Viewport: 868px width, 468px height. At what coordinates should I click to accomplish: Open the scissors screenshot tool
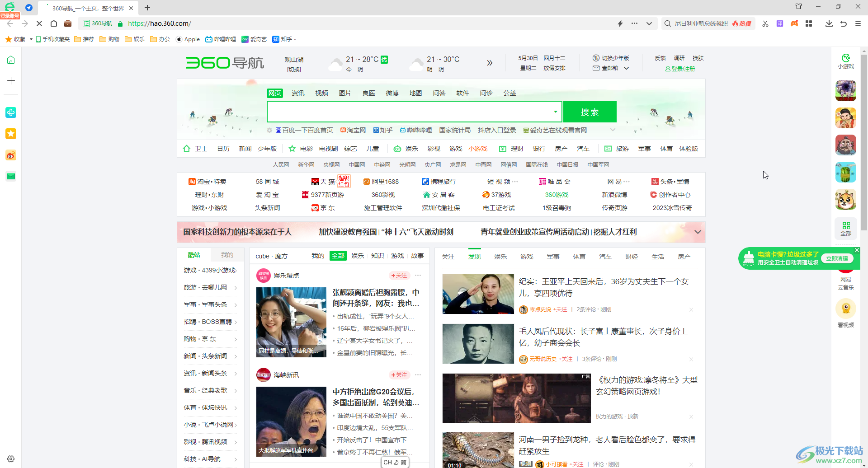[x=765, y=23]
